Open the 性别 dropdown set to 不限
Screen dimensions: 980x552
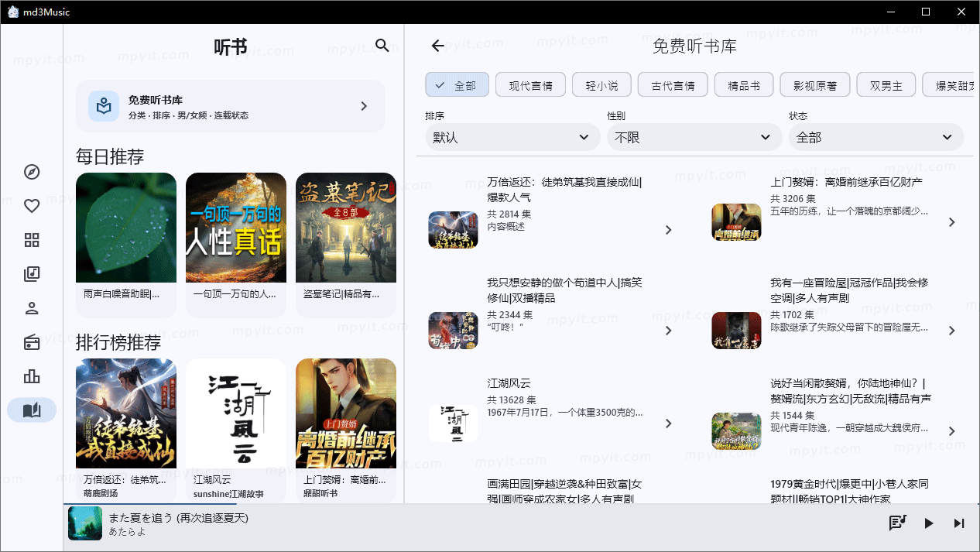point(694,137)
